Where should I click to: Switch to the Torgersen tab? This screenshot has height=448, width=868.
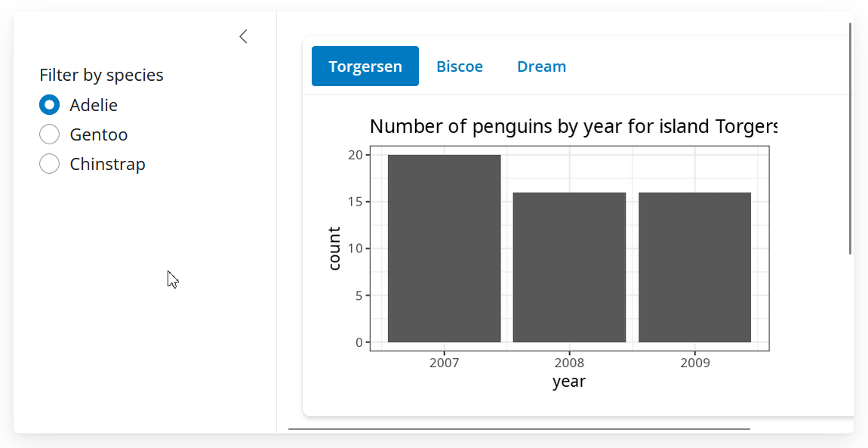point(365,66)
